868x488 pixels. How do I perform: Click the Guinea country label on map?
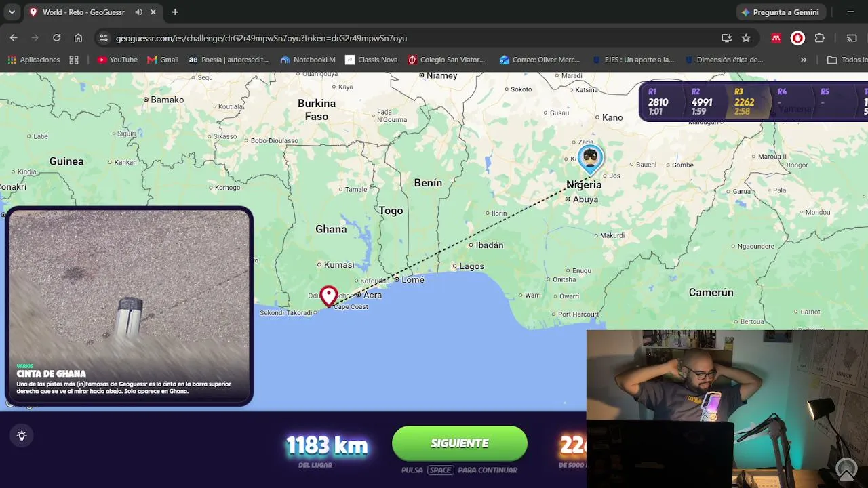pyautogui.click(x=66, y=161)
